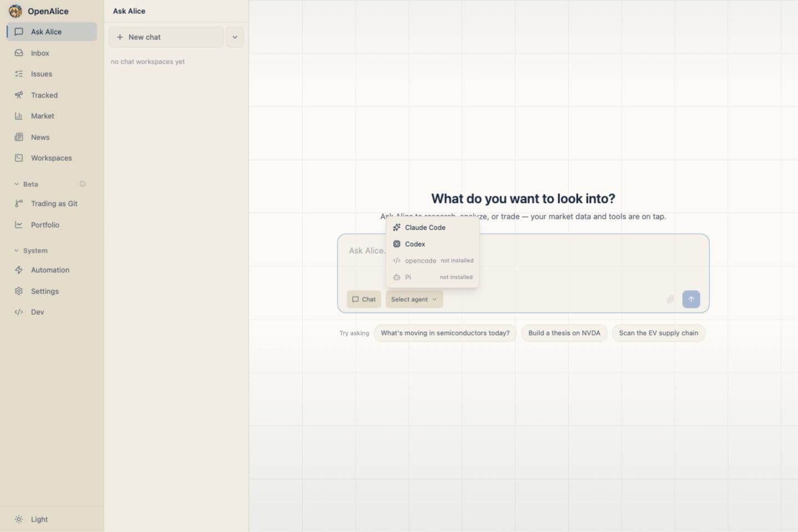The height and width of the screenshot is (532, 798).
Task: Expand the New chat options dropdown
Action: (235, 37)
